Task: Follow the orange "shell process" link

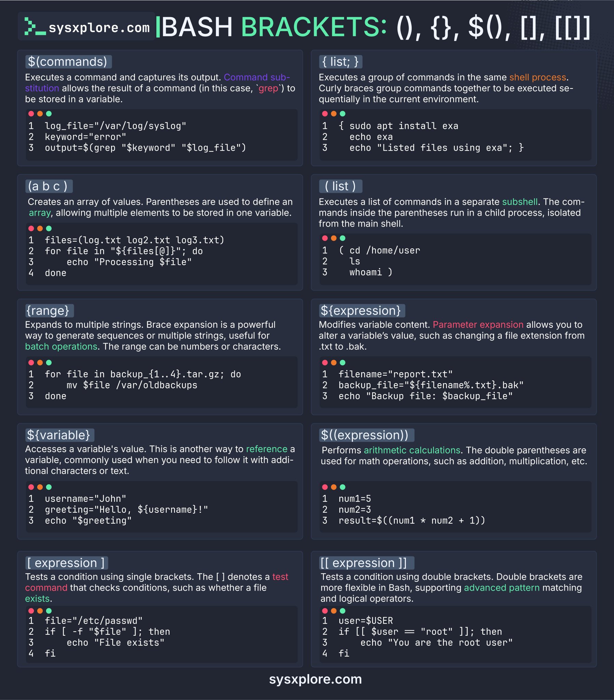Action: (537, 77)
